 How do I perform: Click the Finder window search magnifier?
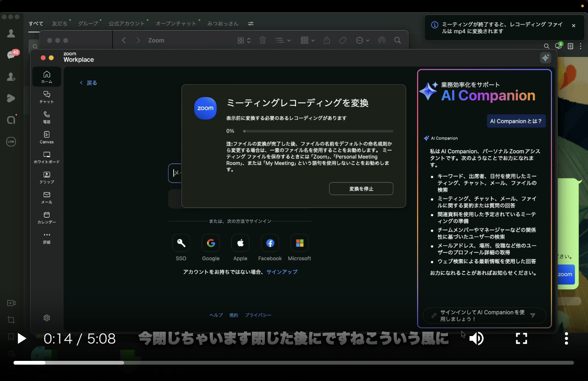tap(397, 40)
